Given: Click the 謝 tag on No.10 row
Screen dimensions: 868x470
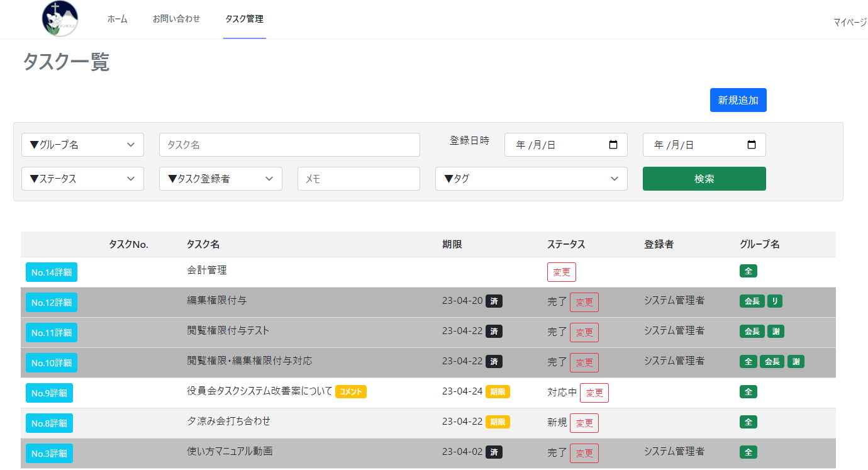Looking at the screenshot, I should [796, 362].
